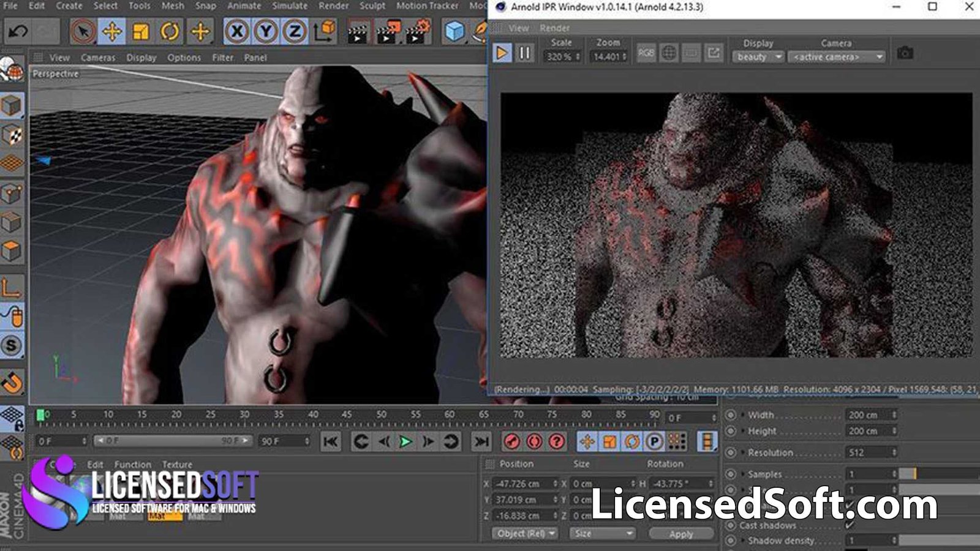Toggle the Y axis lock
The image size is (980, 551).
(266, 31)
